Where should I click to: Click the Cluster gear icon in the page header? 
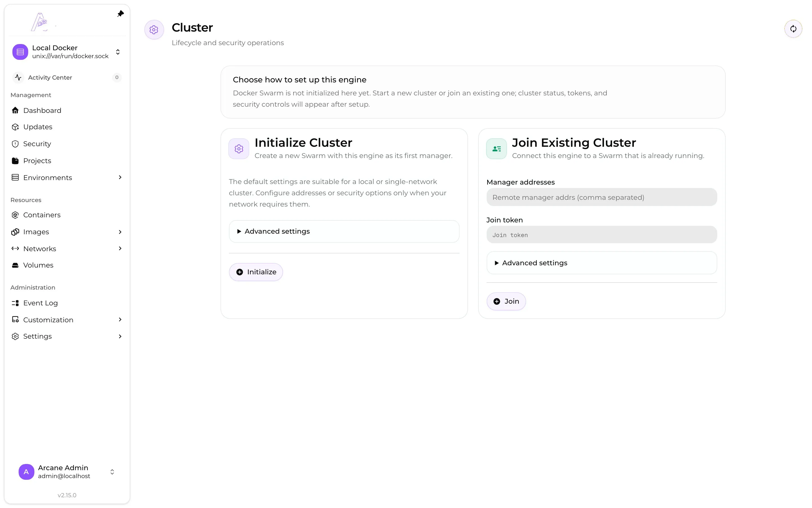(x=154, y=30)
